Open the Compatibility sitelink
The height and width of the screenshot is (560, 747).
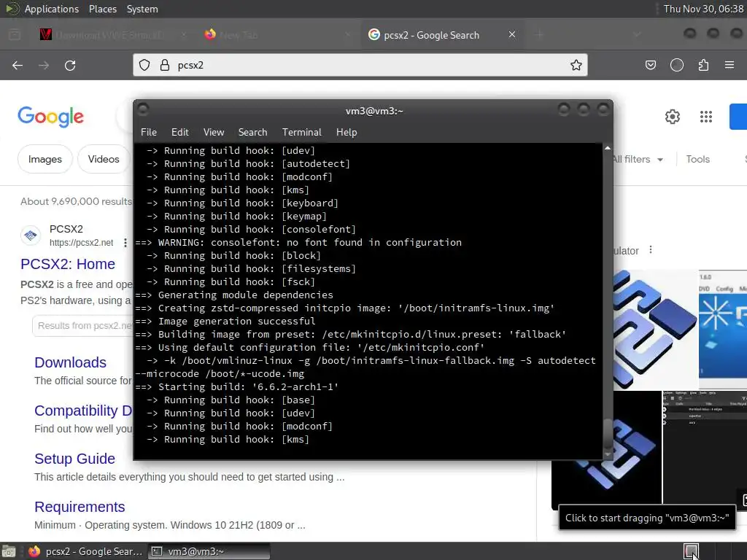[83, 411]
